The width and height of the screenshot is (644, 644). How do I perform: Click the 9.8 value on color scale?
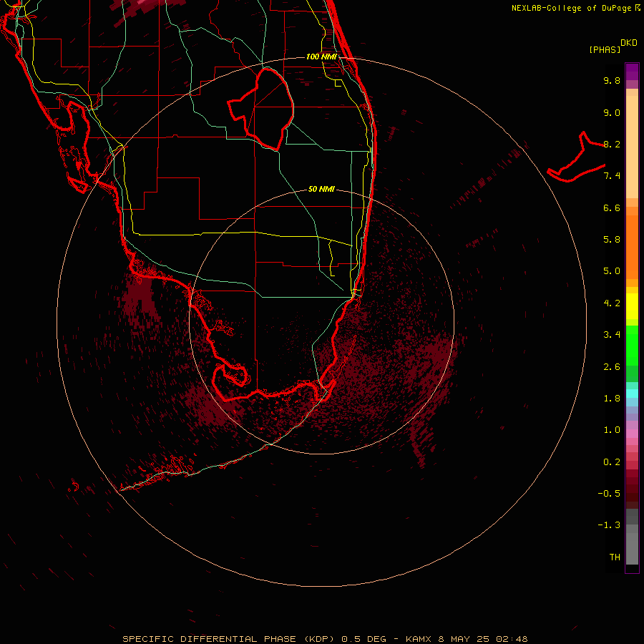point(612,80)
